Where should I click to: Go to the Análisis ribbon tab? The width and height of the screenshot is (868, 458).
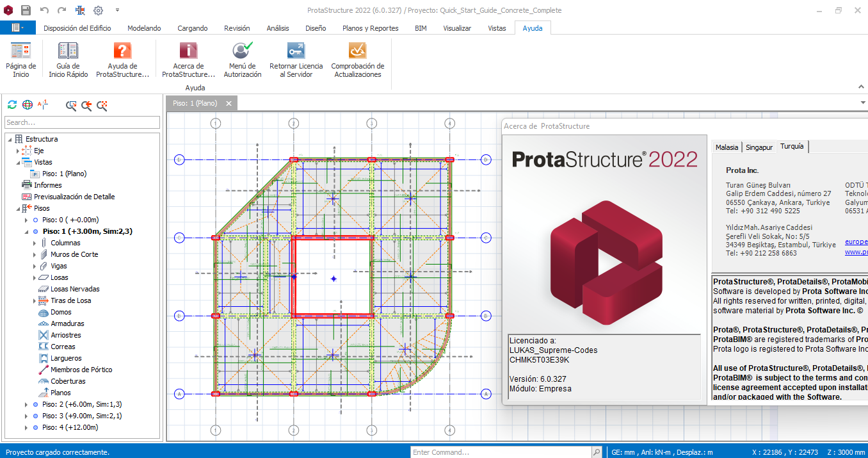(278, 28)
